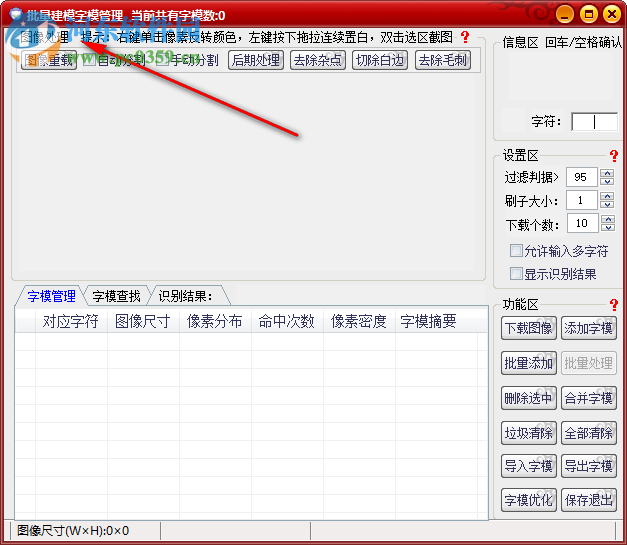Toggle the 显示识别结果 checkbox
627x545 pixels.
tap(516, 274)
